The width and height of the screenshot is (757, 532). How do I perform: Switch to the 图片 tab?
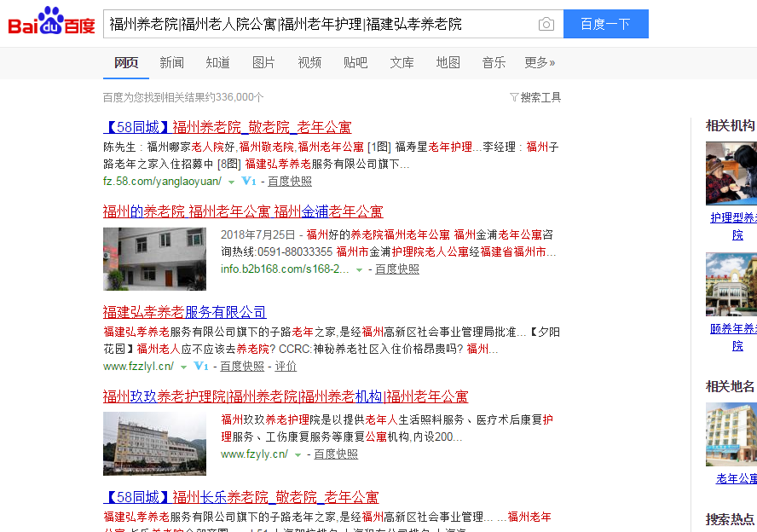[x=263, y=63]
